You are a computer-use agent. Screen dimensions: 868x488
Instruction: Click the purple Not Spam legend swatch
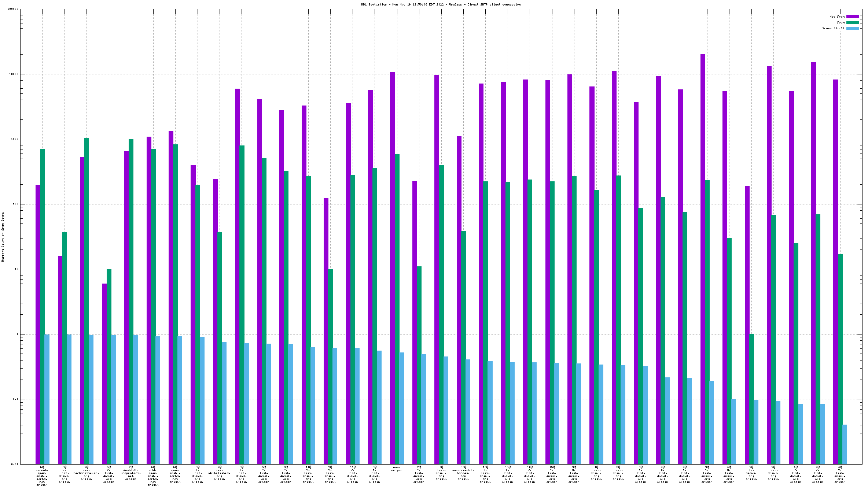point(852,16)
